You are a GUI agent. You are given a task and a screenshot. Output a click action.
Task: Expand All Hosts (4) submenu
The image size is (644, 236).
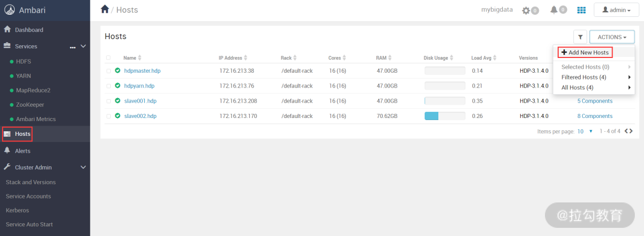(594, 87)
